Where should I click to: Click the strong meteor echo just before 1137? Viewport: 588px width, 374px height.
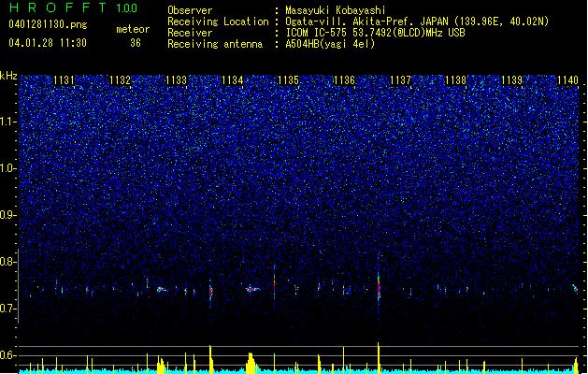379,287
